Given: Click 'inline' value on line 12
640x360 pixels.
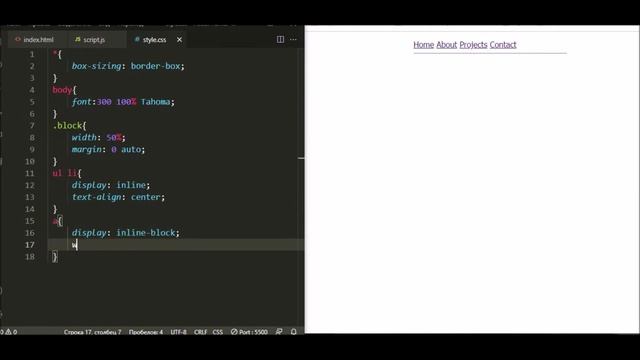Looking at the screenshot, I should (x=131, y=185).
